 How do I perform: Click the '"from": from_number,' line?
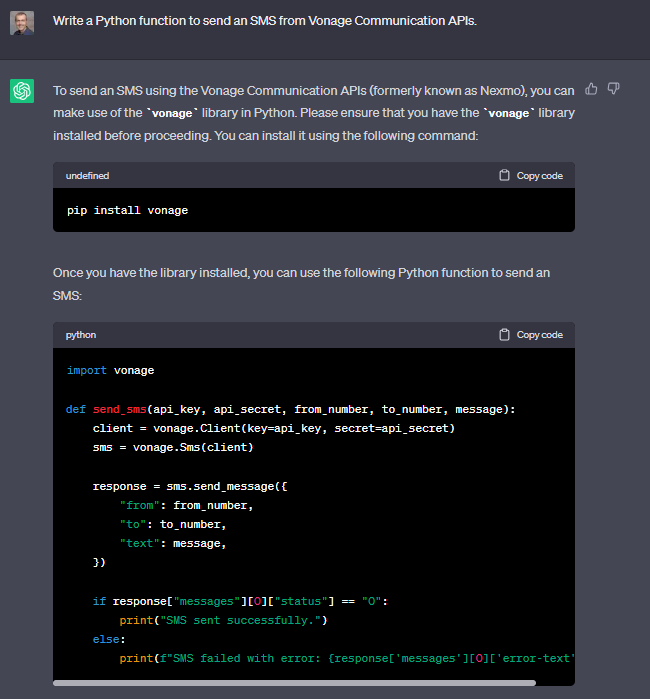tap(186, 506)
